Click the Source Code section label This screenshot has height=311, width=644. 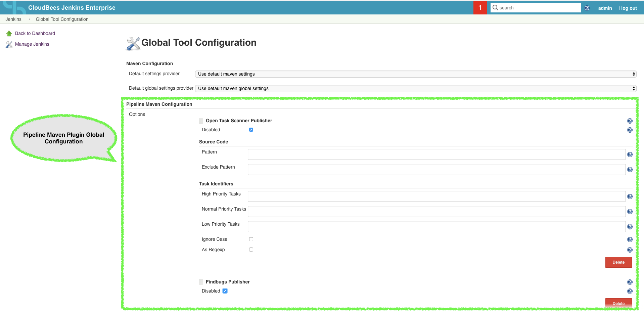(x=214, y=142)
